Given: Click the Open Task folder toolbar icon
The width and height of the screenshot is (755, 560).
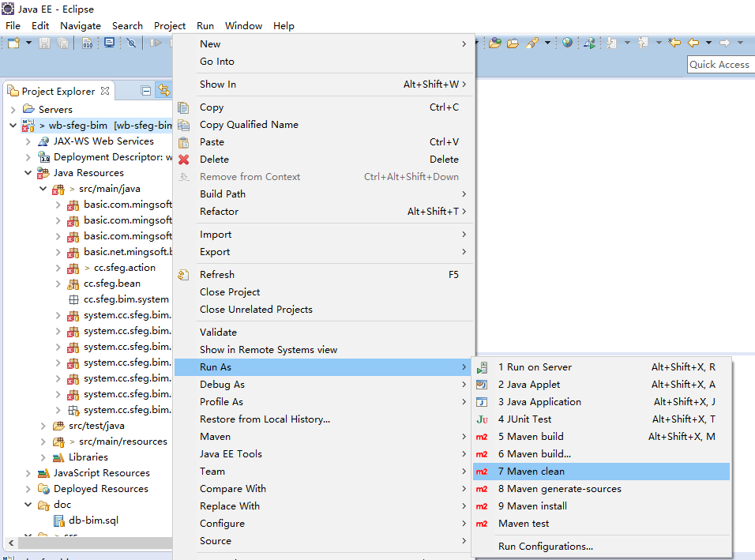Looking at the screenshot, I should tap(513, 43).
